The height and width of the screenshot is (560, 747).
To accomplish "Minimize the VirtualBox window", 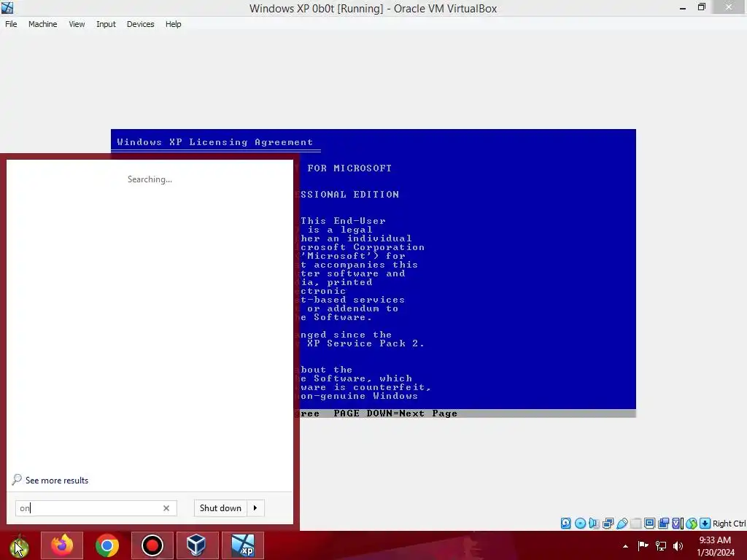I will [x=683, y=7].
